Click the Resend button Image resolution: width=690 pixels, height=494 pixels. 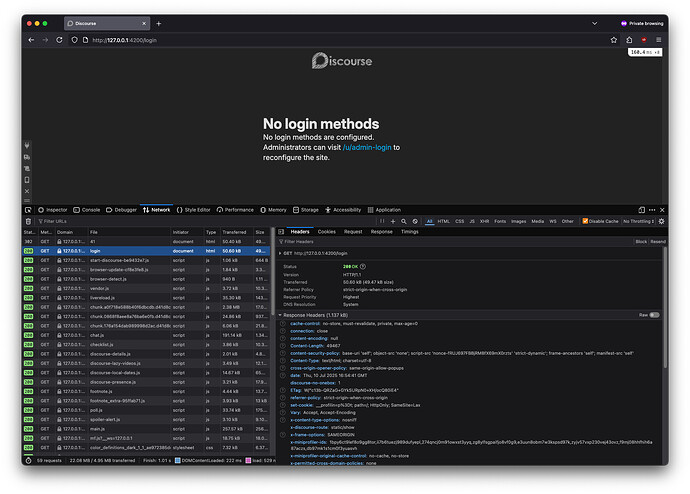[x=658, y=242]
